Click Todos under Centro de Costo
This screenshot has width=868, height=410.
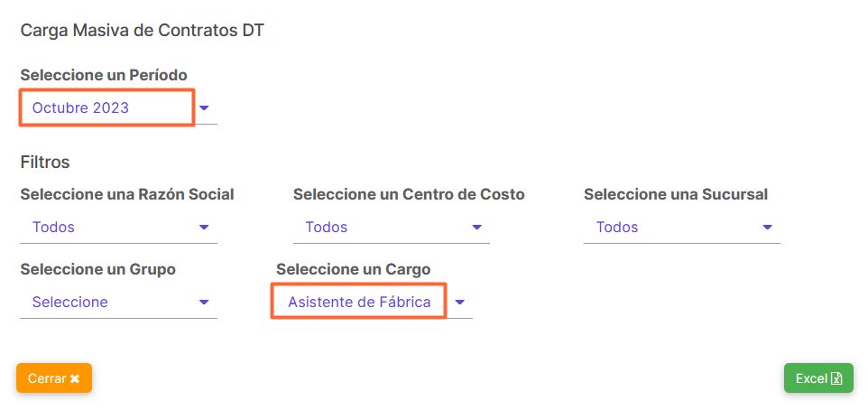tap(327, 228)
